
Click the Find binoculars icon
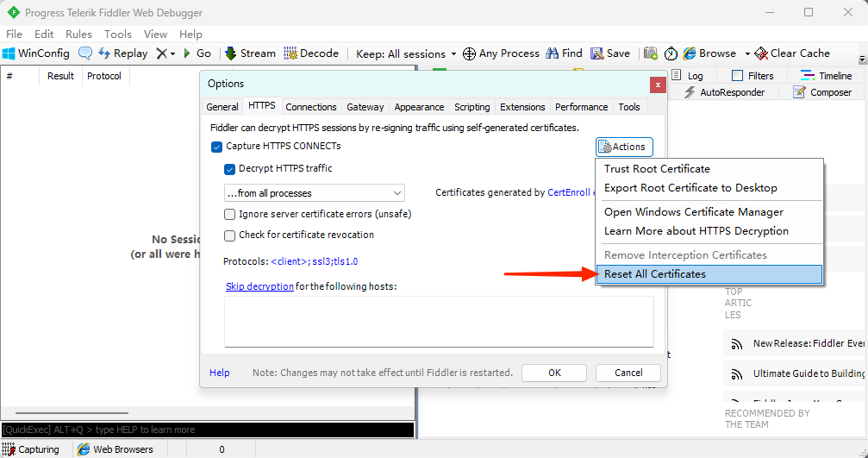pyautogui.click(x=553, y=53)
